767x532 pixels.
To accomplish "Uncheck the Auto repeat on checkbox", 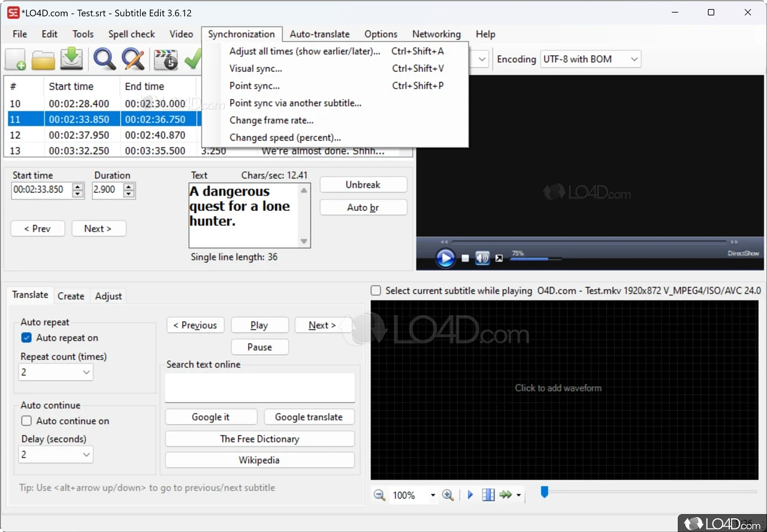I will click(26, 338).
